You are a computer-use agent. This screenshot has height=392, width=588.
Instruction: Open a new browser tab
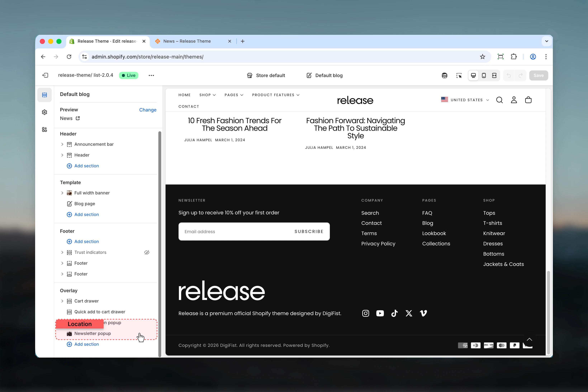pyautogui.click(x=242, y=41)
